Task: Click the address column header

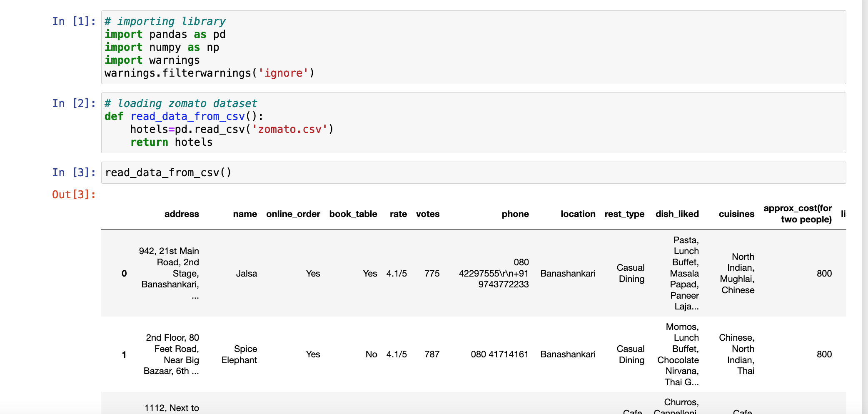Action: point(182,214)
